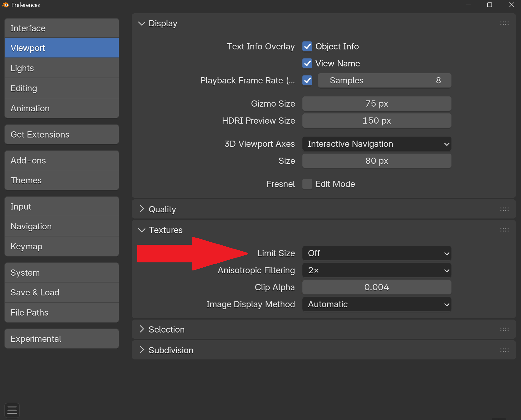Click the Gizmo Size slider field
Screen dimensions: 521x420
[377, 104]
